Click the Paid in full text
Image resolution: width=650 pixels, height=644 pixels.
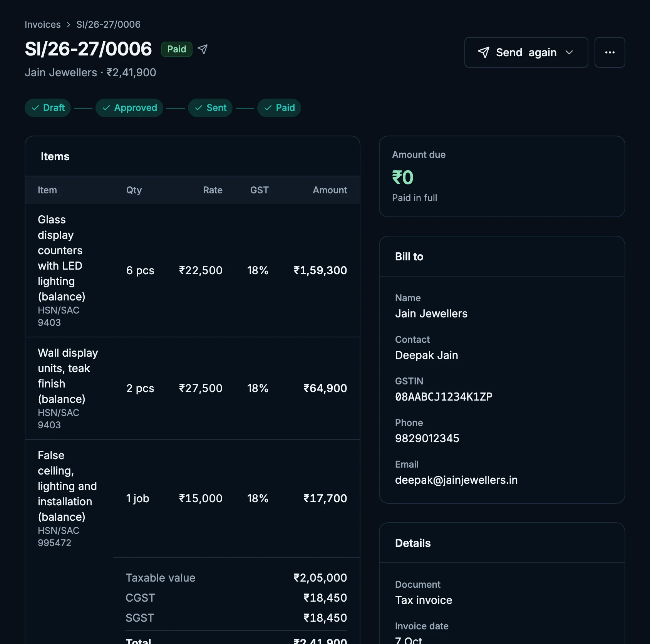[x=415, y=198]
